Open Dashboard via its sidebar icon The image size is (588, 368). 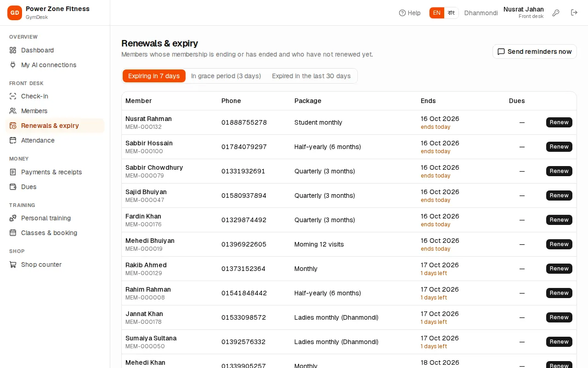(x=13, y=50)
